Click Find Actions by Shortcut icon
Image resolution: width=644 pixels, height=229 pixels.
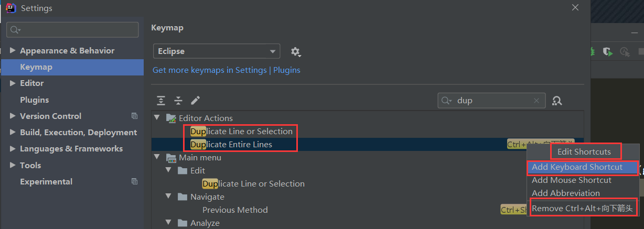point(557,101)
